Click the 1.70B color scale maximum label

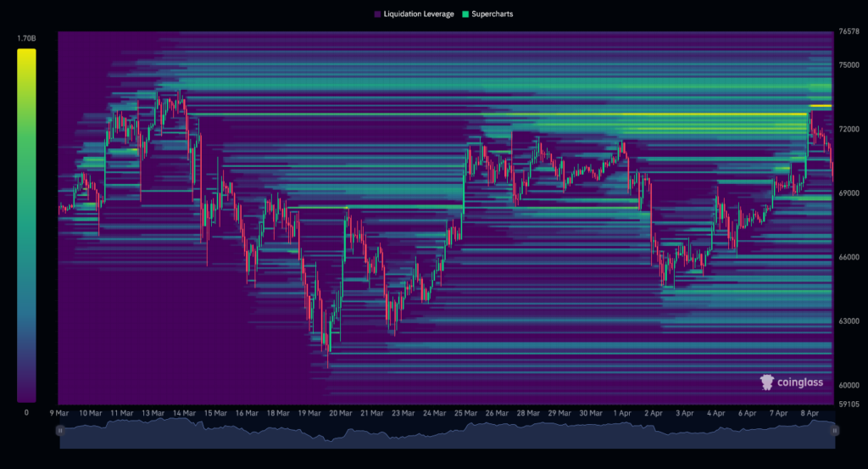pos(26,38)
